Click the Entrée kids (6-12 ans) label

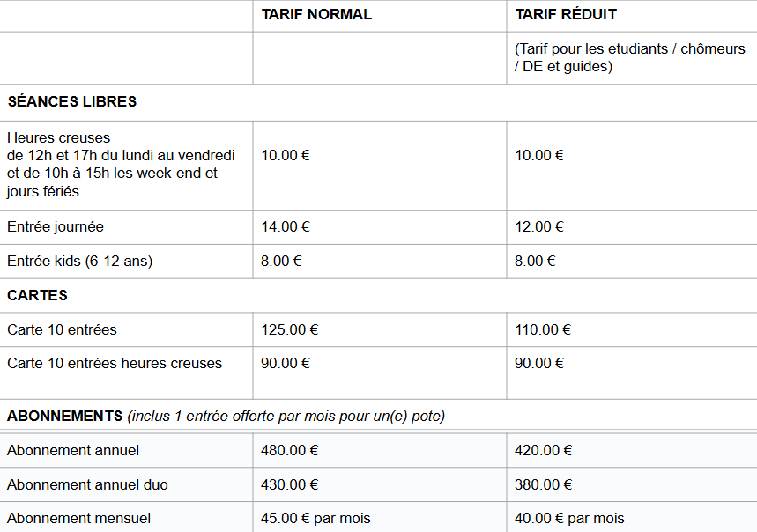pos(80,261)
